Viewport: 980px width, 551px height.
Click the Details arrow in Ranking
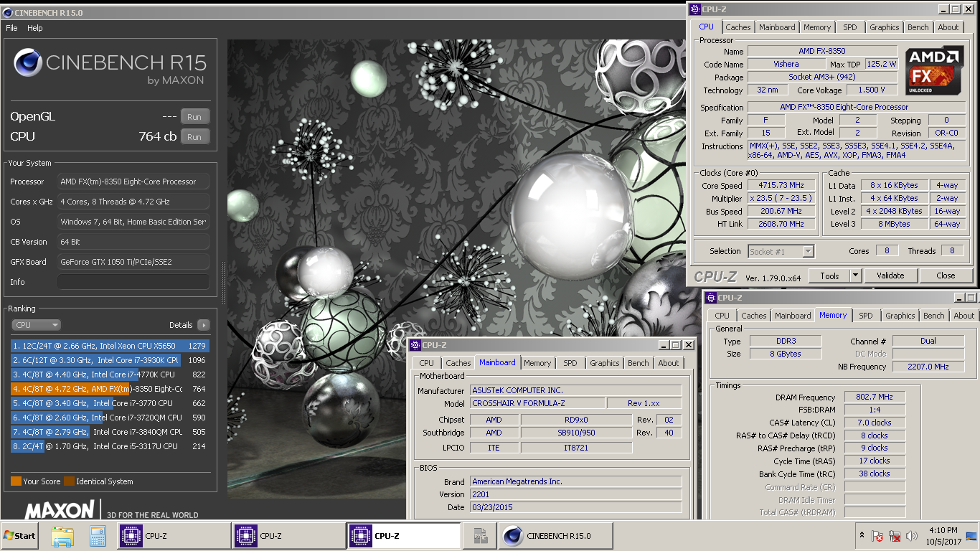(x=204, y=325)
